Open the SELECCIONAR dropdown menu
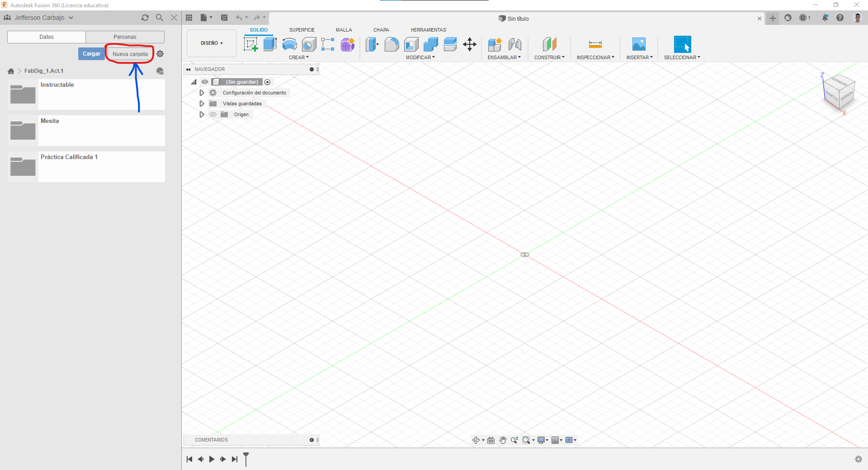 682,57
